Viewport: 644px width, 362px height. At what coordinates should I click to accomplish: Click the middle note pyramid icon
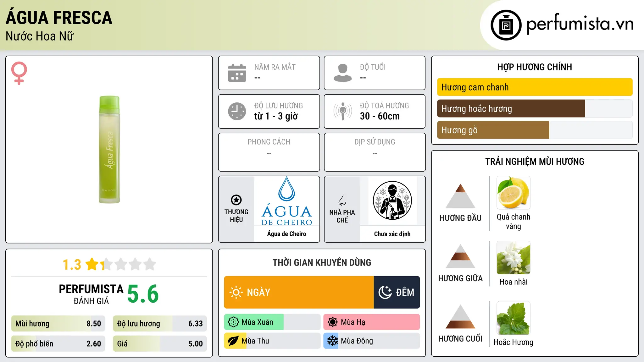point(460,256)
